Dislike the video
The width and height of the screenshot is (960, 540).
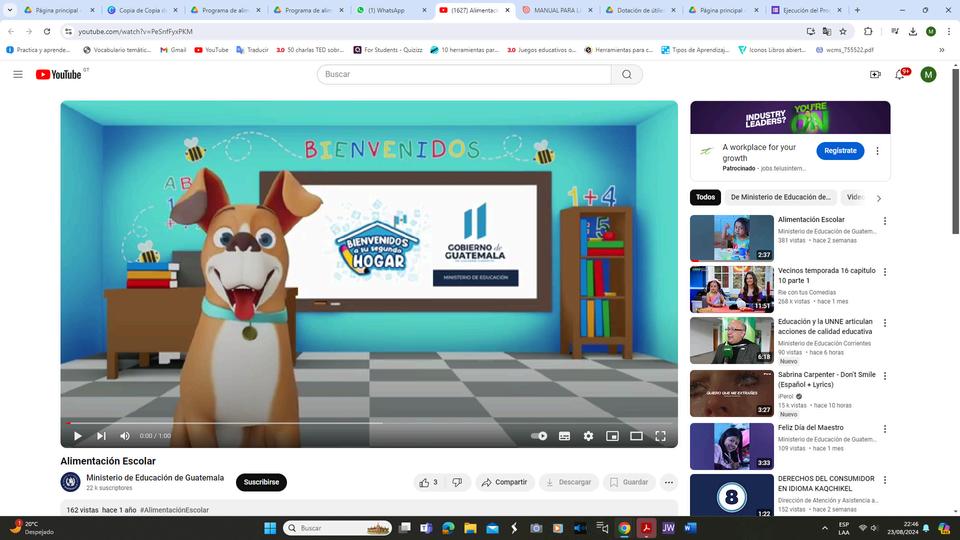457,482
